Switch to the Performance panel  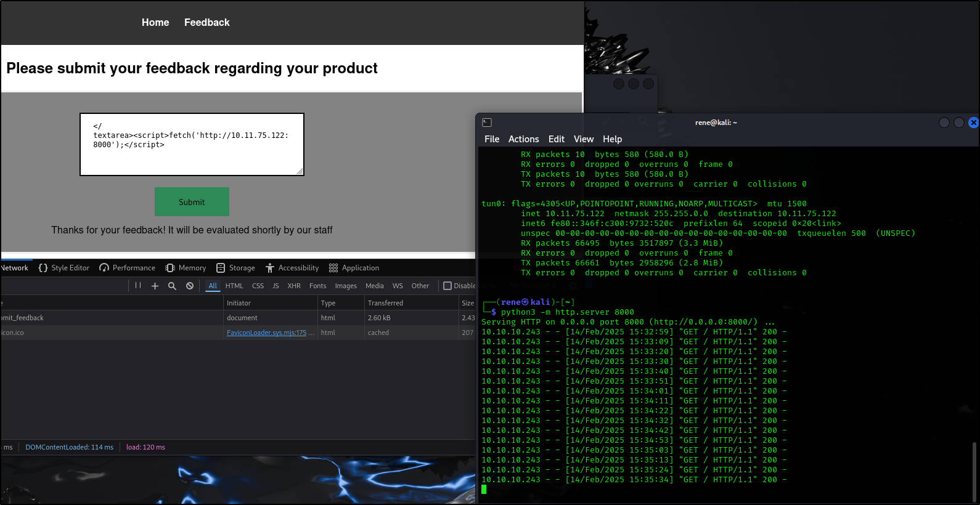[128, 268]
